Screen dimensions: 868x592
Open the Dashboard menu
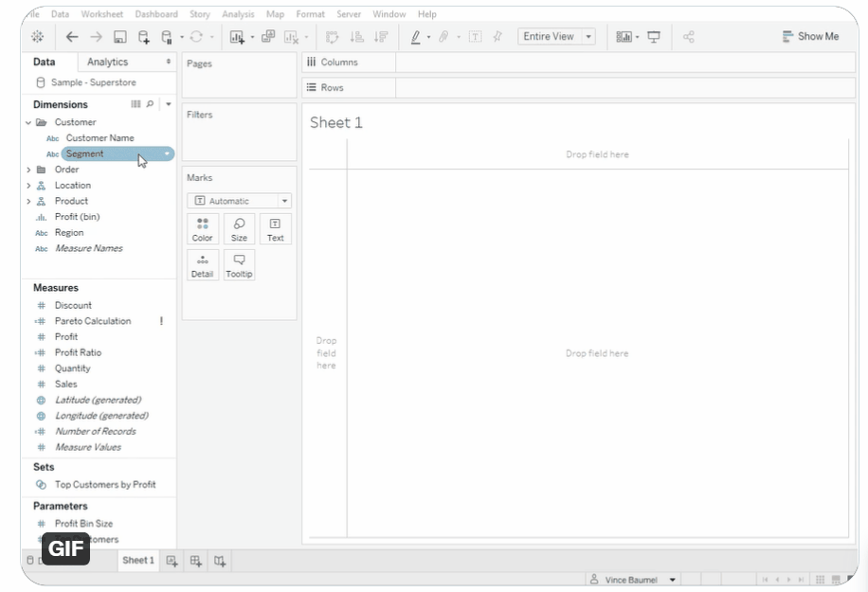[156, 14]
